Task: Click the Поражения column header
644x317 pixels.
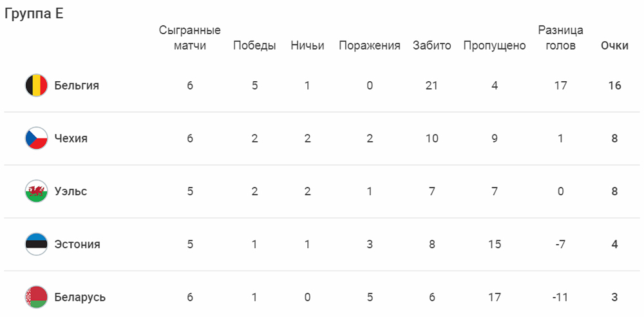Action: [370, 46]
